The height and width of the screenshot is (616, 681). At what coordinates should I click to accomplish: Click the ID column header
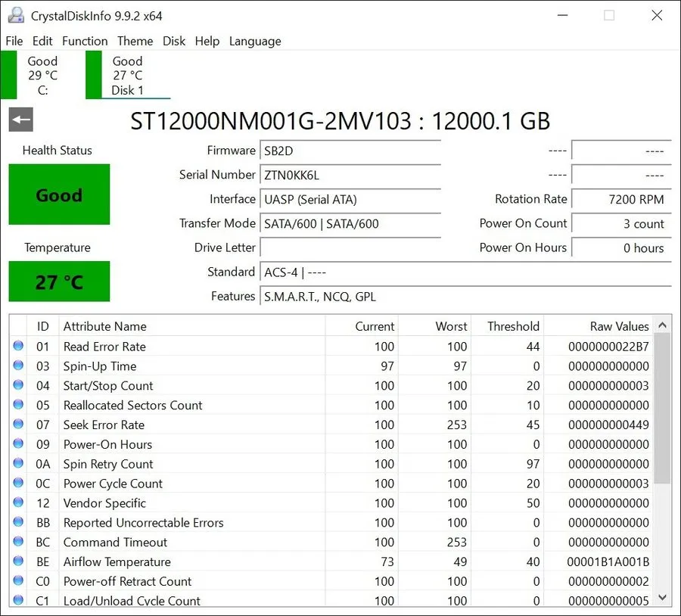(42, 326)
